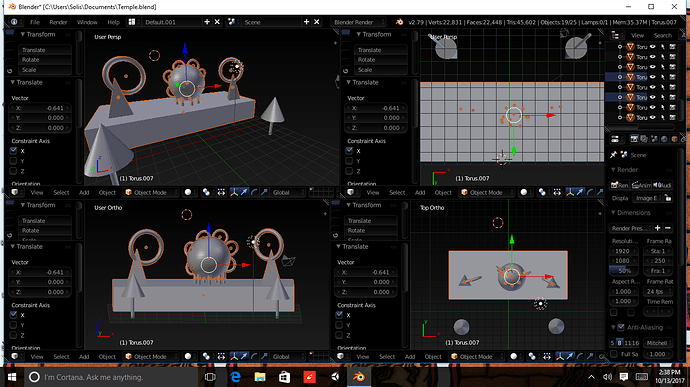Open the Window menu
Image resolution: width=690 pixels, height=387 pixels.
click(87, 22)
